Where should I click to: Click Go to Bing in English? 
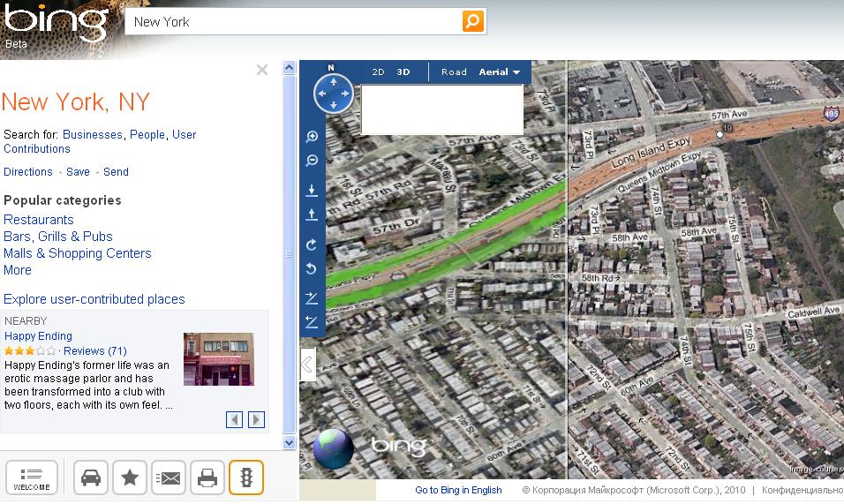(x=458, y=490)
